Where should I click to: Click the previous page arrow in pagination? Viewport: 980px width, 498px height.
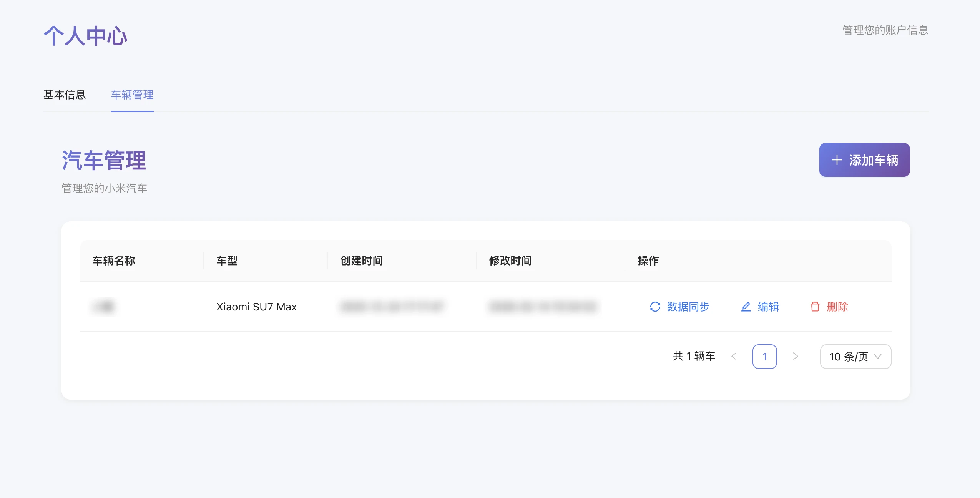734,356
